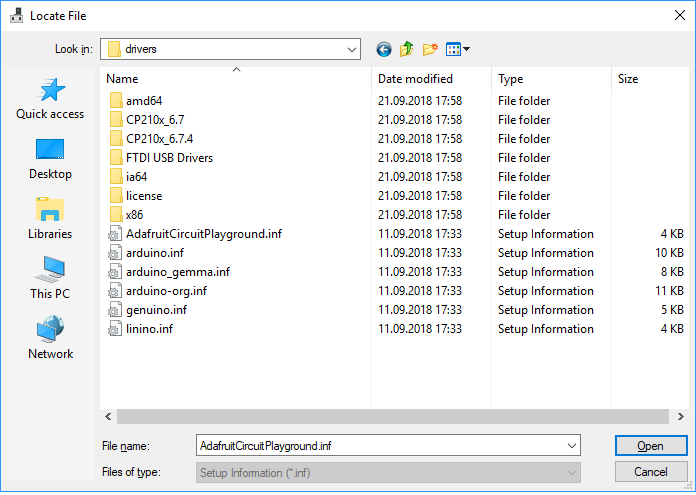Select the x86 folder icon
The height and width of the screenshot is (495, 696).
pyautogui.click(x=115, y=215)
